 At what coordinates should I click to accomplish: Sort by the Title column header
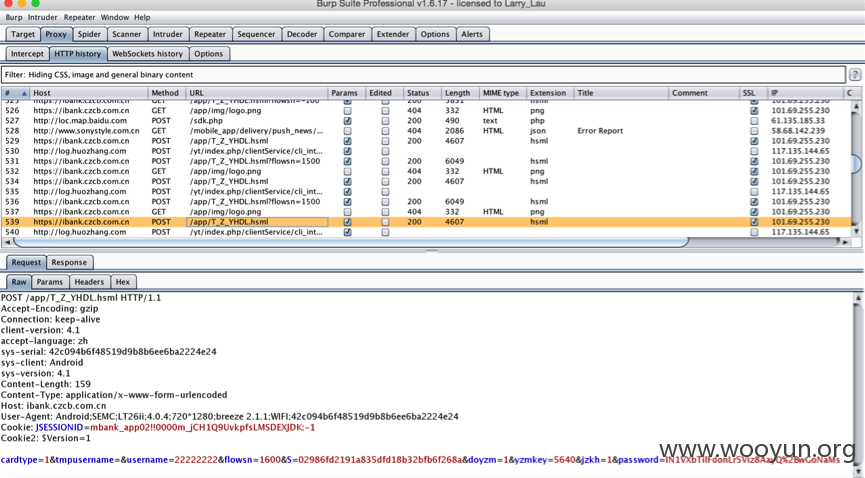tap(621, 93)
